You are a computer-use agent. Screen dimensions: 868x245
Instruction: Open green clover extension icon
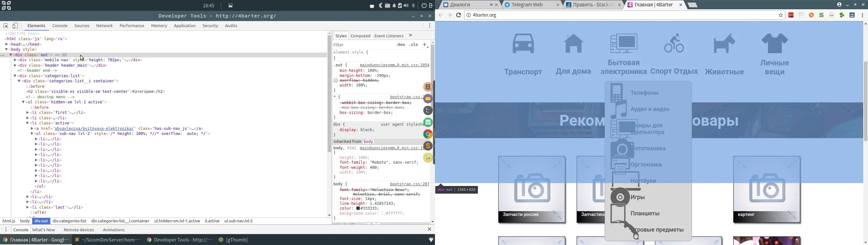pyautogui.click(x=842, y=15)
